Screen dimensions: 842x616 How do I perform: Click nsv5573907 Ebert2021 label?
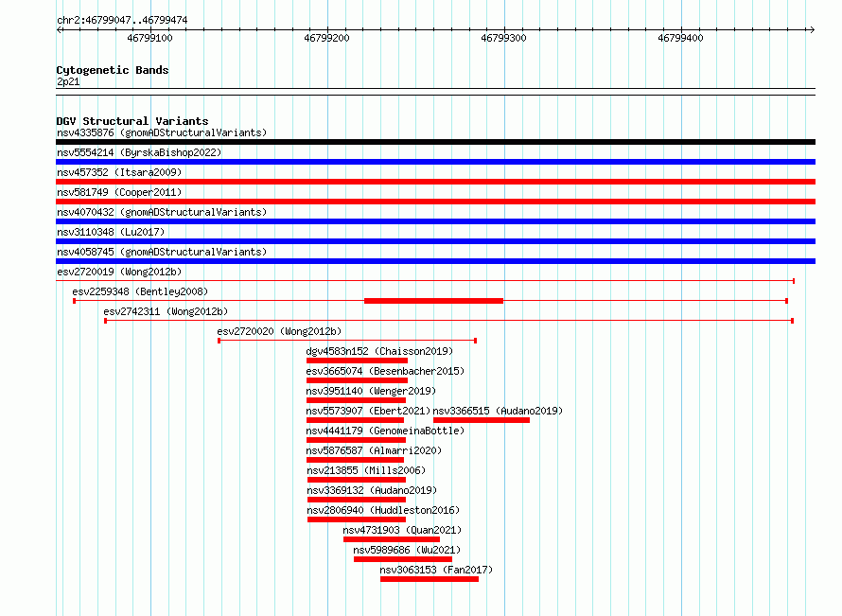(x=368, y=411)
